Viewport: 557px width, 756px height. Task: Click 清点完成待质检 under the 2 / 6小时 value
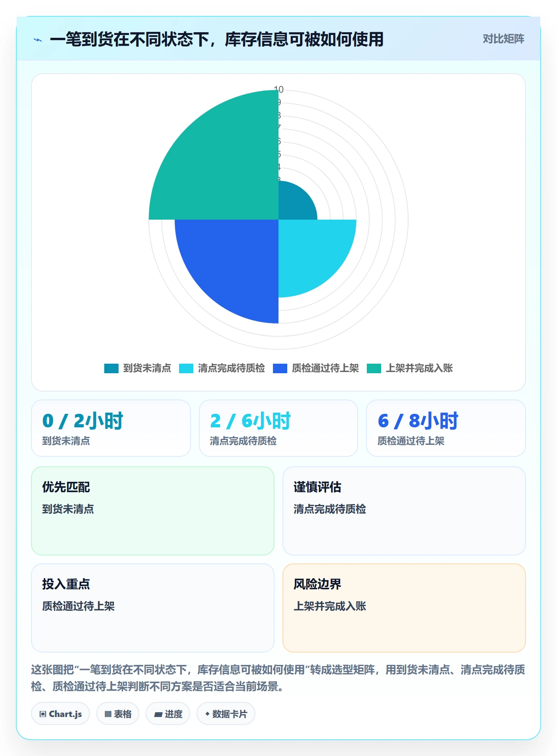243,441
